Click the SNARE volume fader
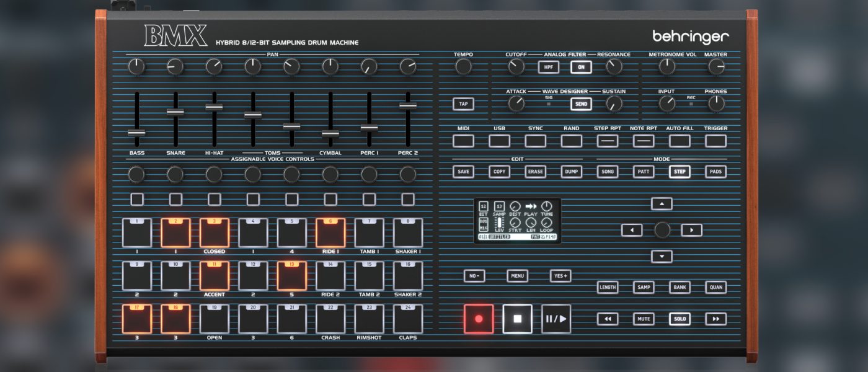This screenshot has width=868, height=372. (176, 112)
